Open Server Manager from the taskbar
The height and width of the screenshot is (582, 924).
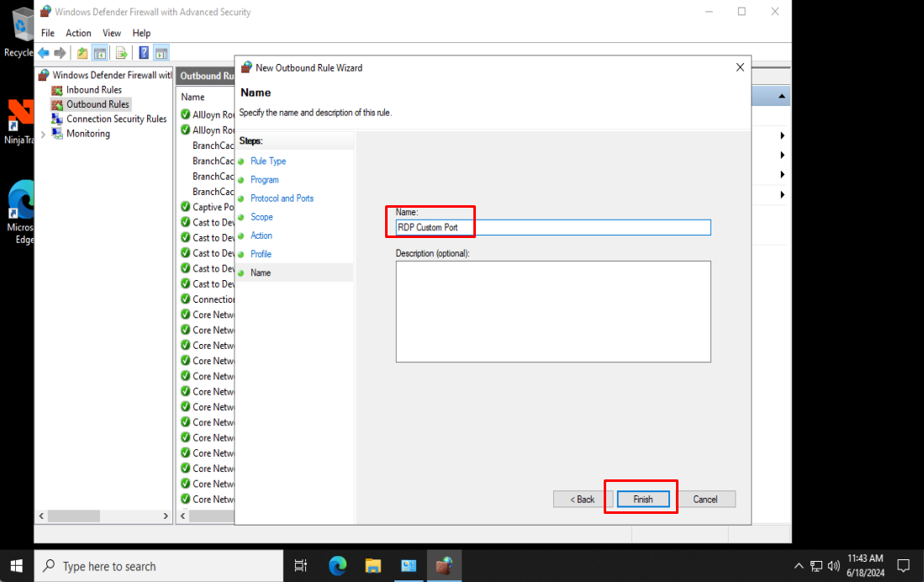click(x=409, y=566)
